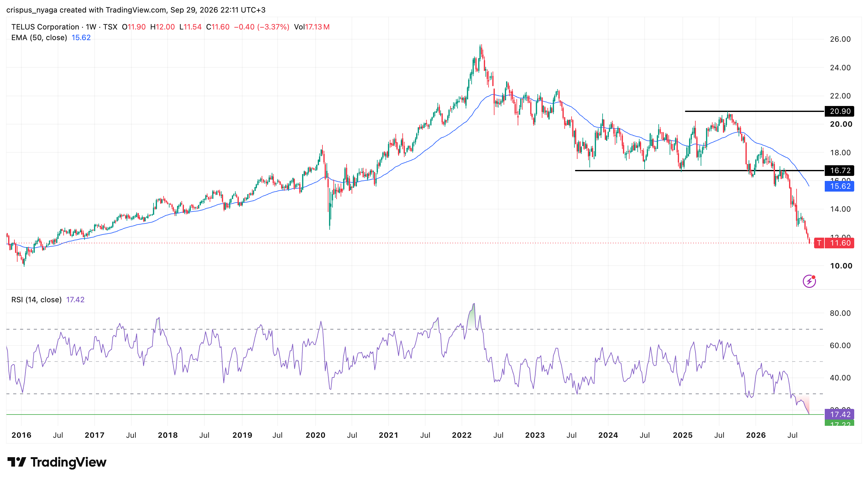Click the 18.00 price axis label
This screenshot has height=481, width=868.
point(840,153)
